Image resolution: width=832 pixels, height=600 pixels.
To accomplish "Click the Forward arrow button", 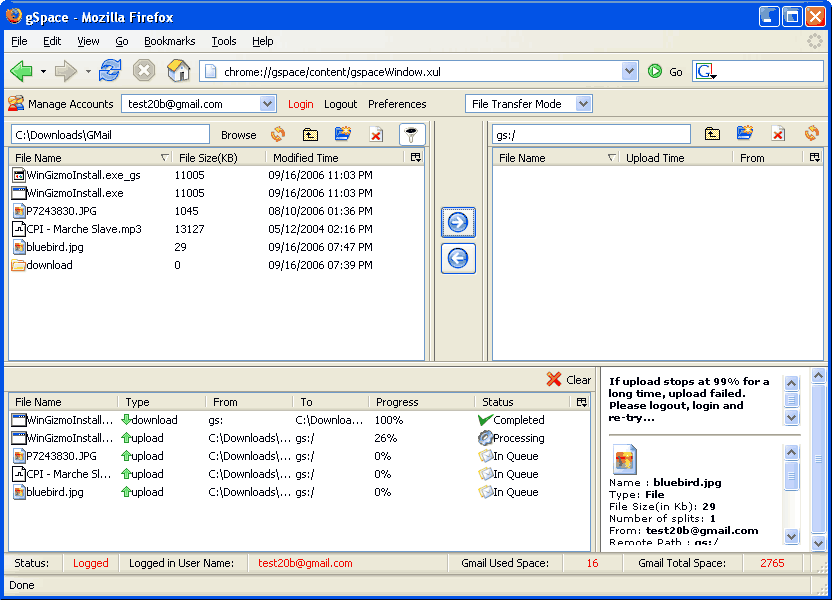I will pyautogui.click(x=66, y=71).
